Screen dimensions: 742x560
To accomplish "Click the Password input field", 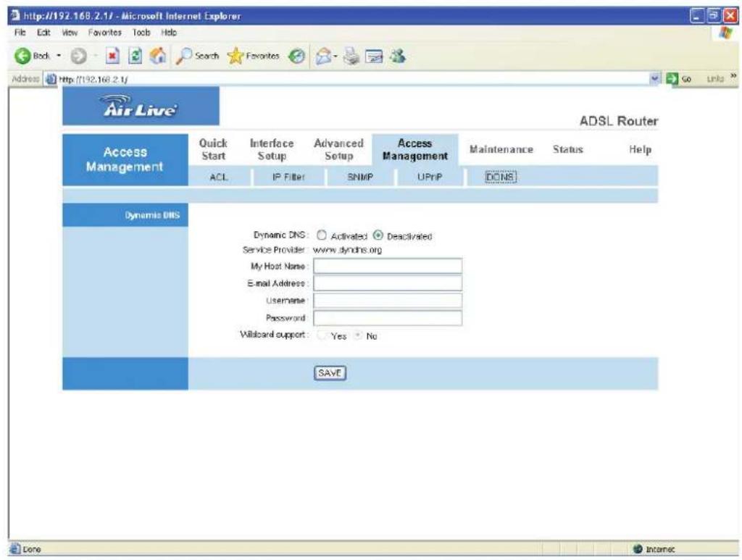I will click(x=388, y=318).
